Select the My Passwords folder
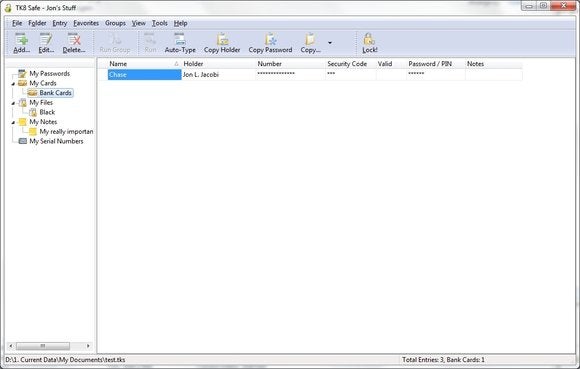Screen dimensions: 580x369 [50, 74]
